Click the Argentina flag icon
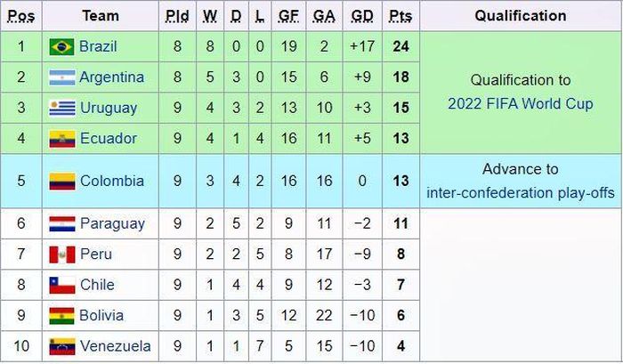Image resolution: width=623 pixels, height=364 pixels. (62, 77)
